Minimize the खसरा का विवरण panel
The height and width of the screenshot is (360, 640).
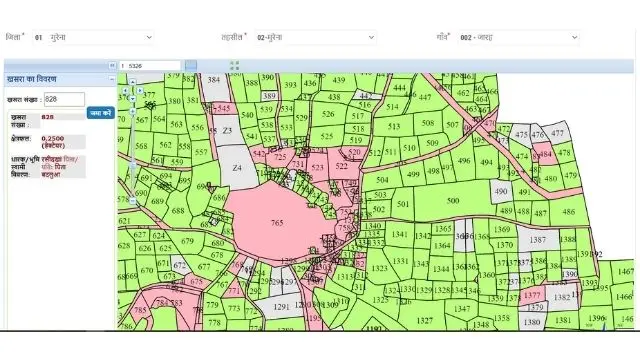(112, 79)
